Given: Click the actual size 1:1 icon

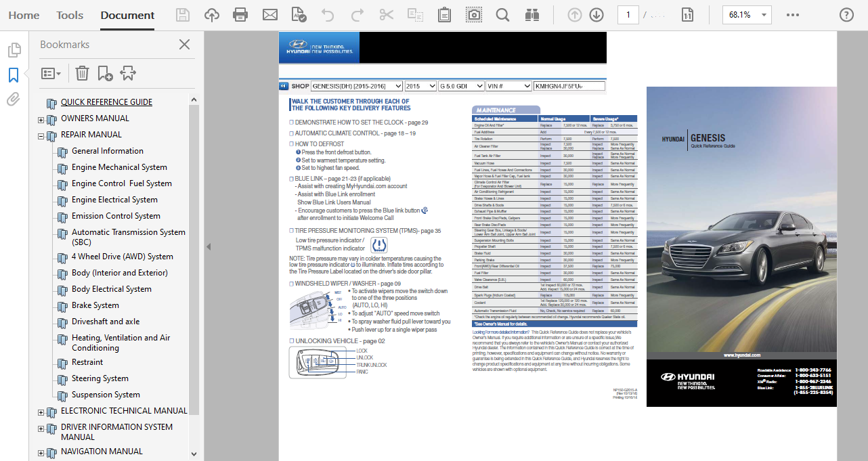Looking at the screenshot, I should (687, 14).
